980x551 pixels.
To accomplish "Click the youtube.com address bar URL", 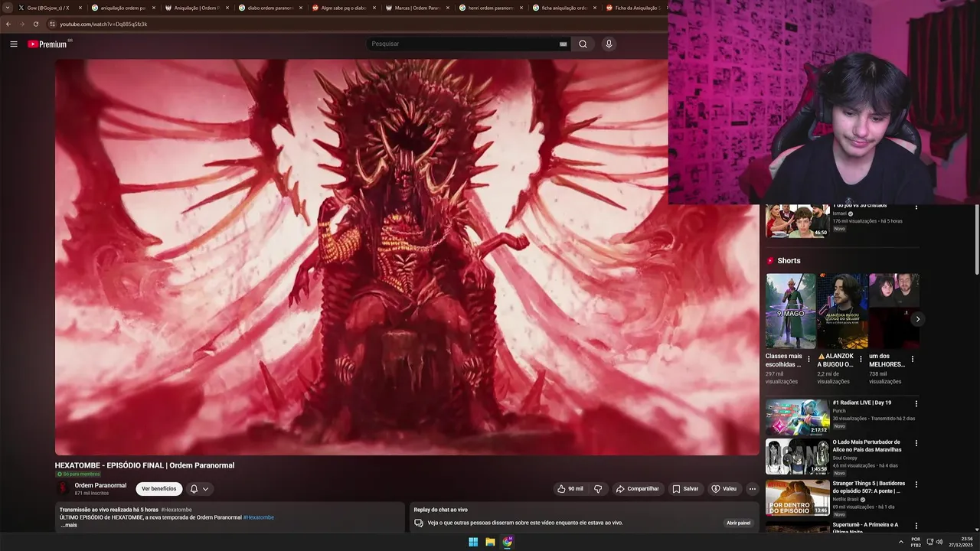I will (103, 24).
